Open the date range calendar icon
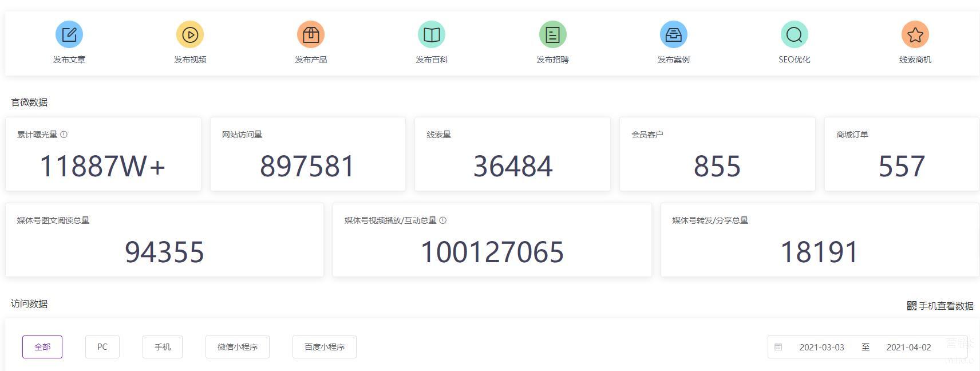 778,347
